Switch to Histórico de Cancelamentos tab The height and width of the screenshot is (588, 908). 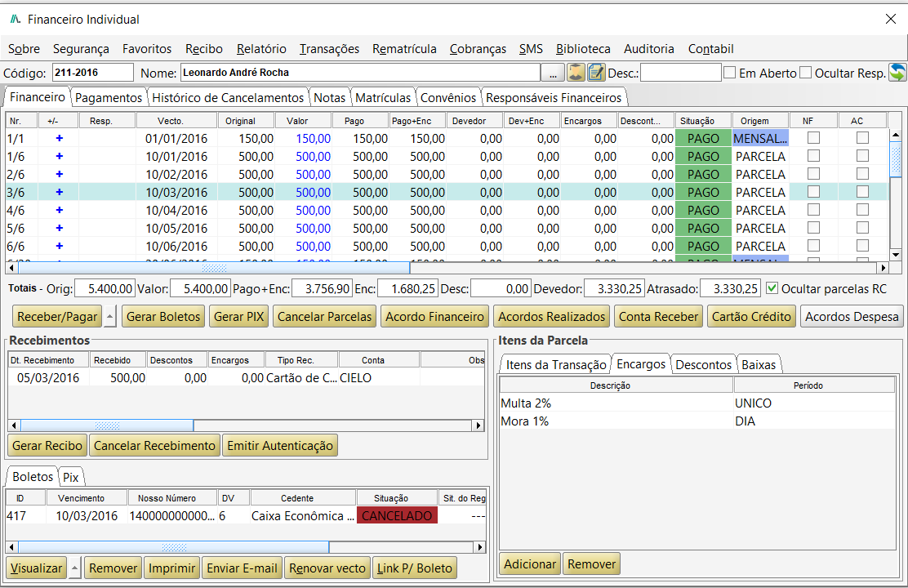[228, 97]
